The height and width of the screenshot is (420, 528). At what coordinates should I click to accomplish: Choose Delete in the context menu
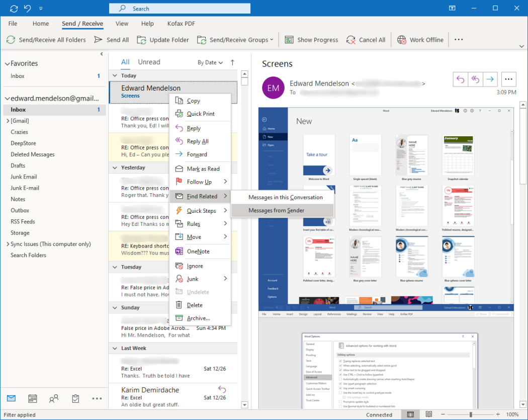point(200,305)
